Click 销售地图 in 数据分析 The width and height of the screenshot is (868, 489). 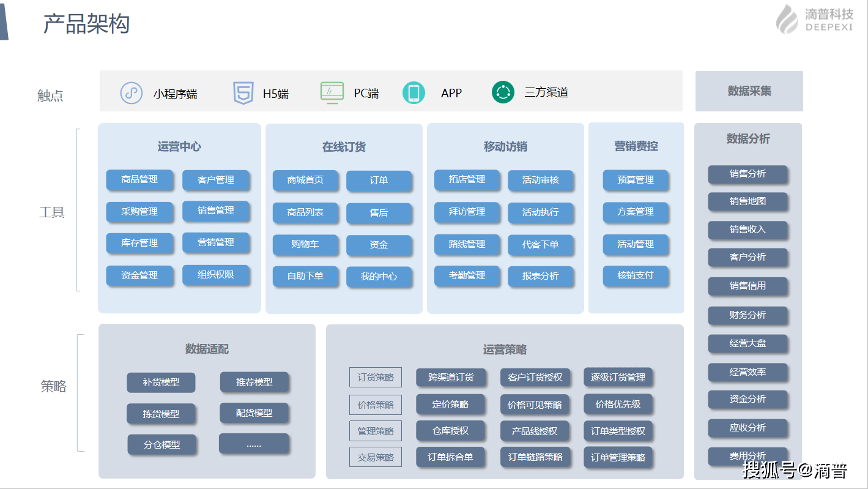[x=747, y=201]
